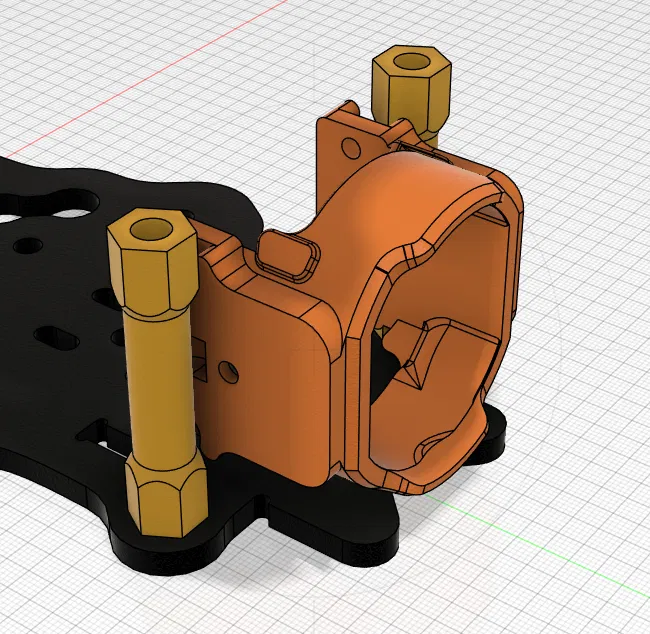The height and width of the screenshot is (634, 650).
Task: Pick the round hole in orange mount's upper tab
Action: 351,147
